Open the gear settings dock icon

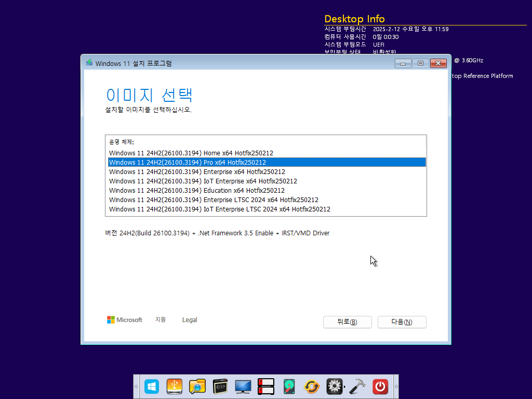coord(334,387)
